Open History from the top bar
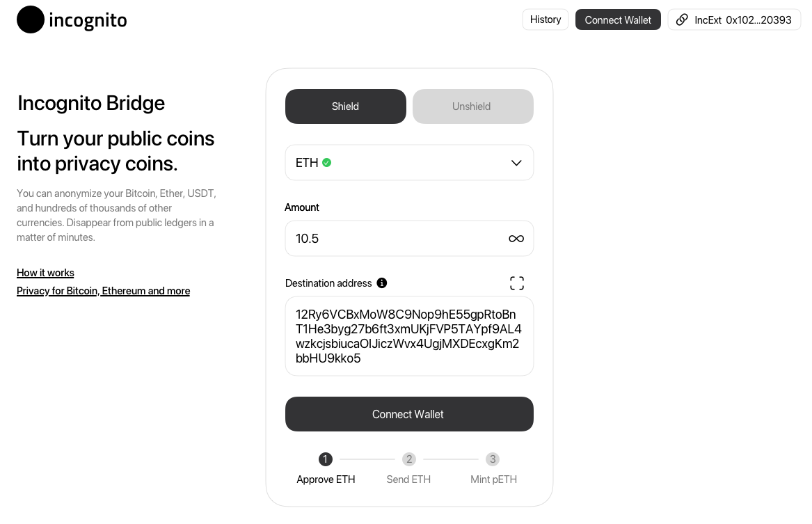Screen dimensions: 812x524 click(x=546, y=19)
